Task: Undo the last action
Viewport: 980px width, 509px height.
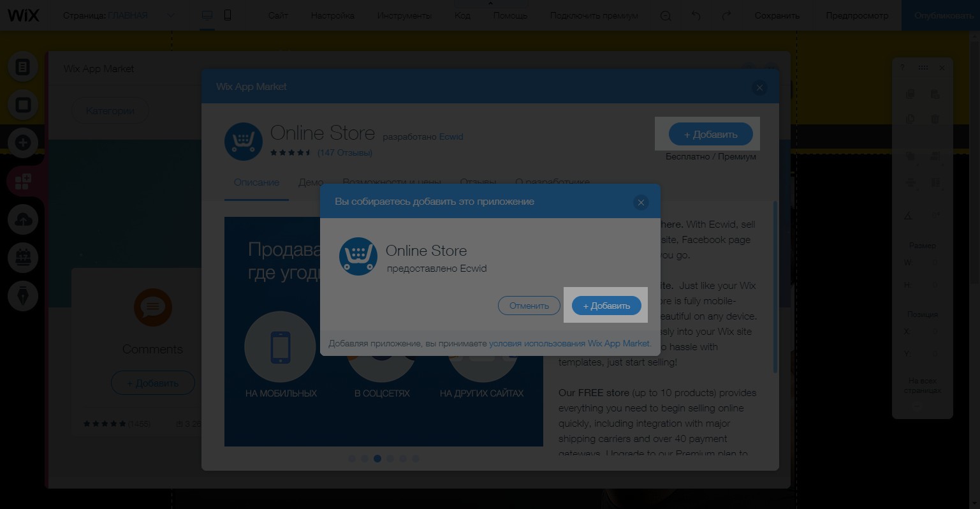Action: 696,15
